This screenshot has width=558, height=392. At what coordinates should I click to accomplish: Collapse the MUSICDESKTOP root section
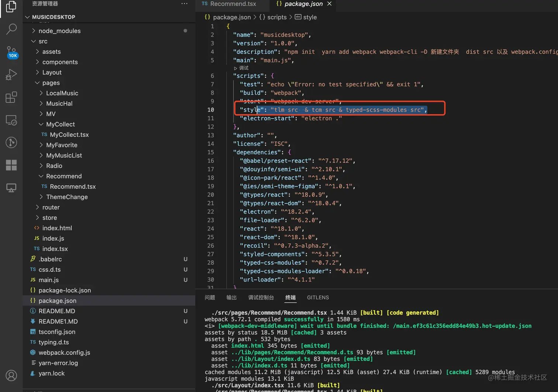pyautogui.click(x=109, y=17)
